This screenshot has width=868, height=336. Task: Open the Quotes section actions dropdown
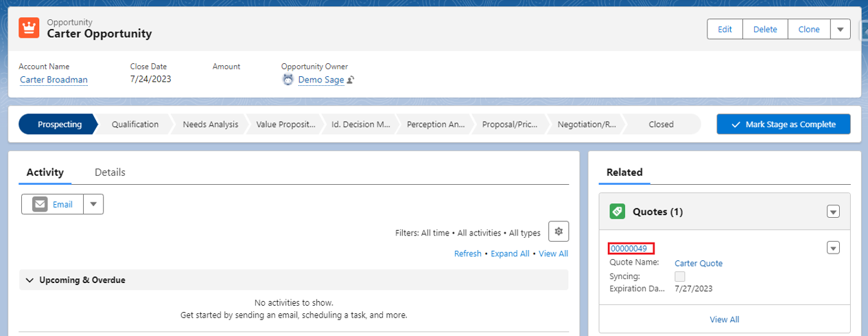pos(833,212)
